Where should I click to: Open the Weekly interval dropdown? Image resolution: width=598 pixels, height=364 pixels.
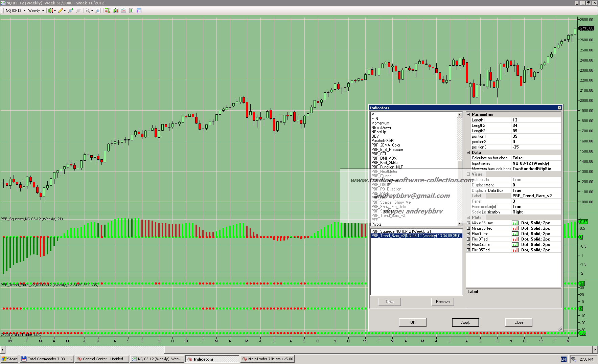[36, 10]
